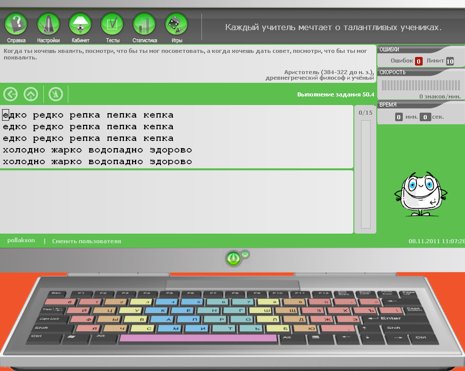Click the Enter key on virtual keyboard
The height and width of the screenshot is (371, 465).
click(x=386, y=319)
